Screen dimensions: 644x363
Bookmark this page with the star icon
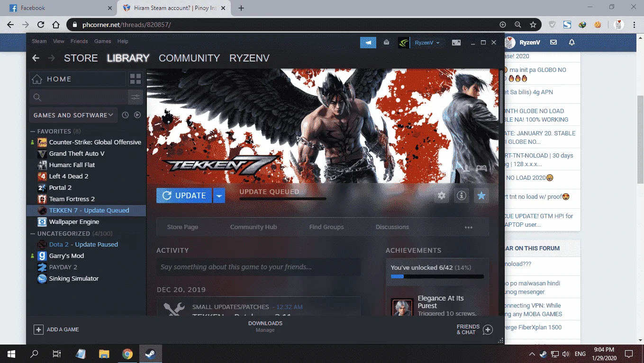pos(533,25)
